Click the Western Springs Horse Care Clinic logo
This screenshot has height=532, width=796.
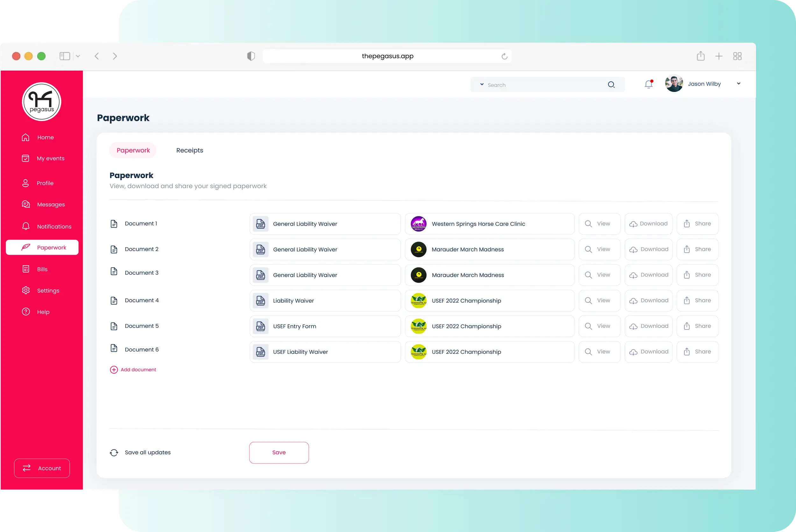[x=418, y=224]
